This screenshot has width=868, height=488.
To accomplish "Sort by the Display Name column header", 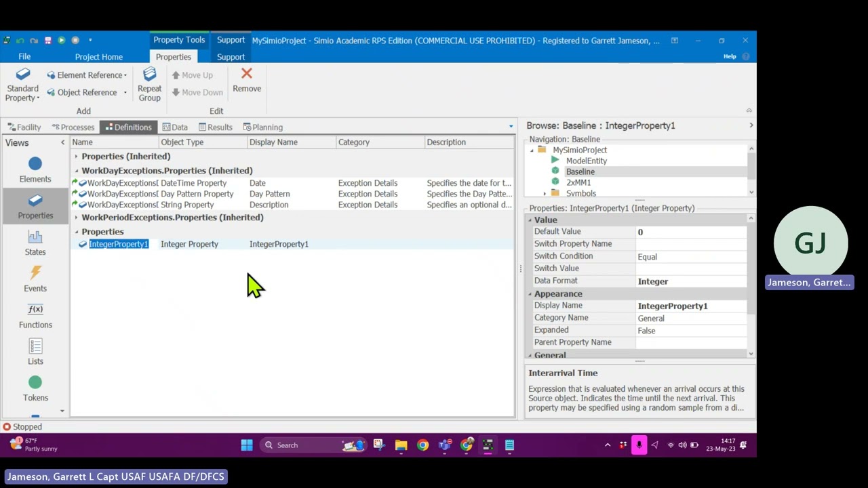I will [292, 142].
